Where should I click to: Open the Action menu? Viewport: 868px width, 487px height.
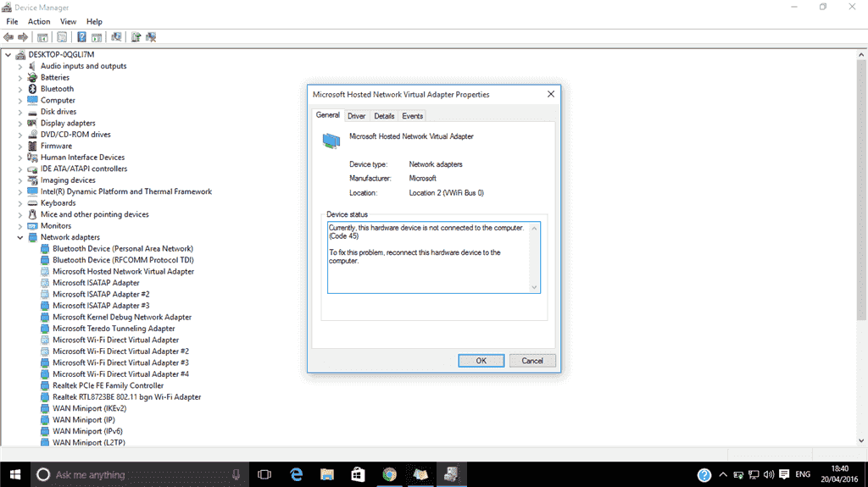[39, 21]
